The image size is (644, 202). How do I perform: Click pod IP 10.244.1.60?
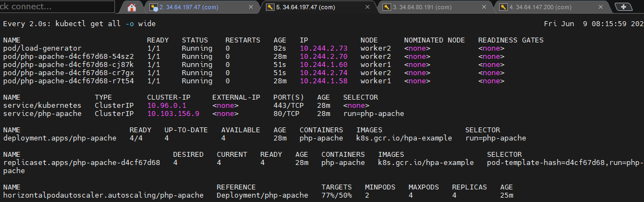(324, 64)
